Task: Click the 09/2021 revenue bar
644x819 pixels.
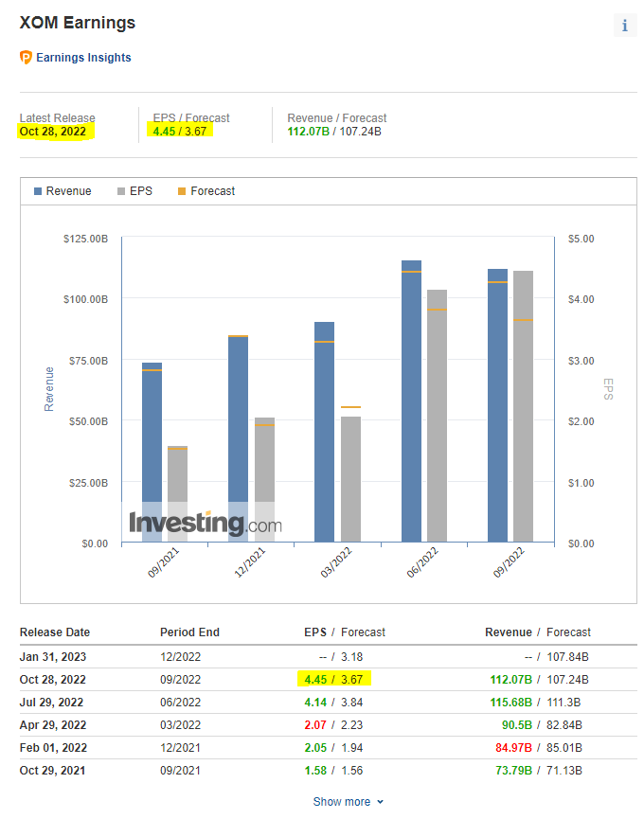Action: click(x=152, y=453)
